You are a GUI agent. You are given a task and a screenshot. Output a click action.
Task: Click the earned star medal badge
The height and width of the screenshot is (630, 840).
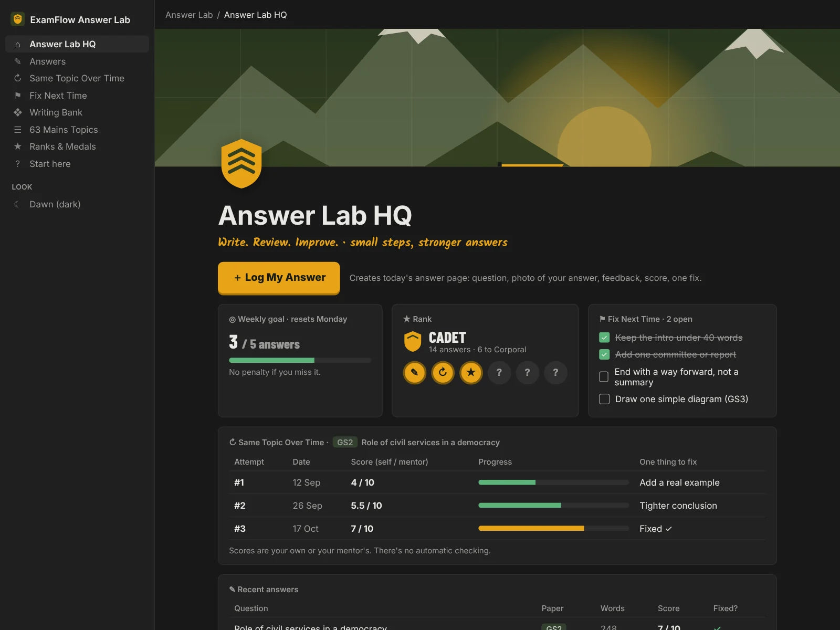[471, 373]
